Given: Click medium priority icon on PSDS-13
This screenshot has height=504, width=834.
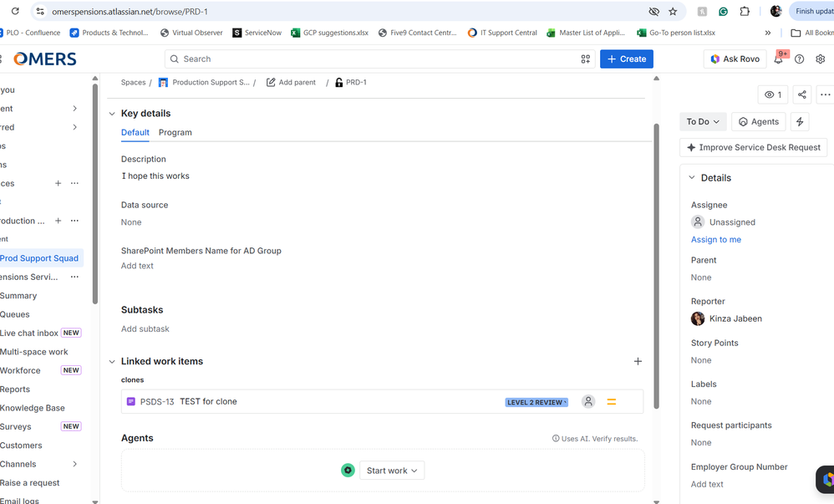Looking at the screenshot, I should [612, 402].
